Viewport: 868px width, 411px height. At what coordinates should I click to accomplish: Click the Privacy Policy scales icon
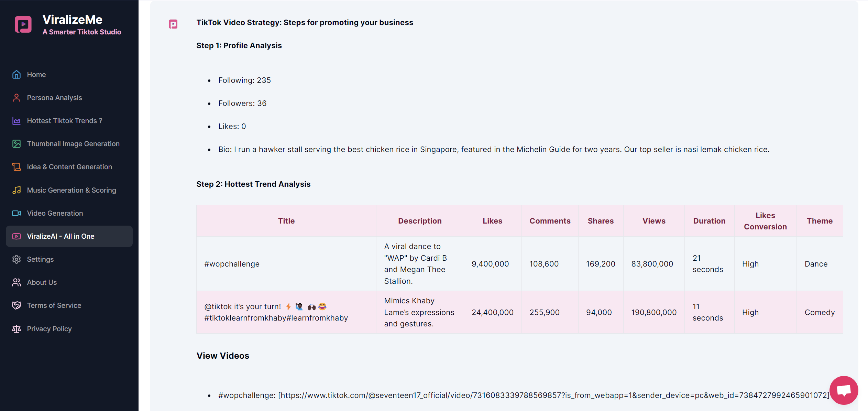pyautogui.click(x=17, y=329)
